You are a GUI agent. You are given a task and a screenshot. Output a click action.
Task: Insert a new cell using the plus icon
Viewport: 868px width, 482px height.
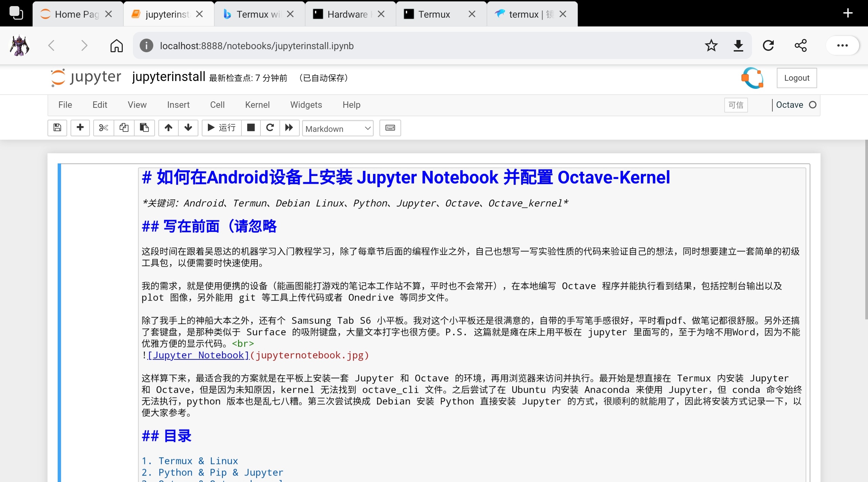(x=80, y=128)
